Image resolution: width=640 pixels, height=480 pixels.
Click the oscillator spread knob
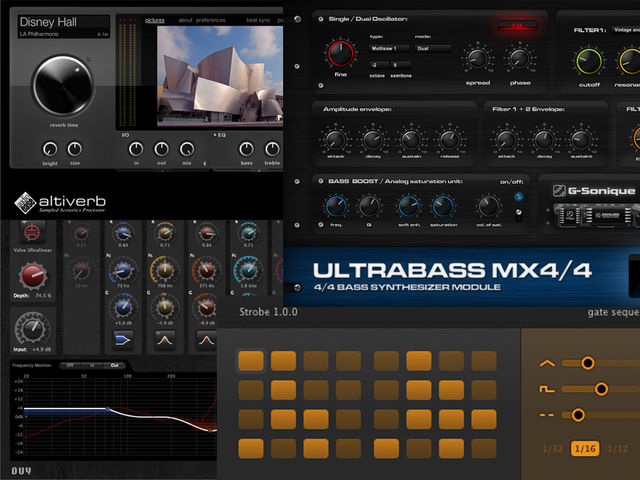pos(477,59)
